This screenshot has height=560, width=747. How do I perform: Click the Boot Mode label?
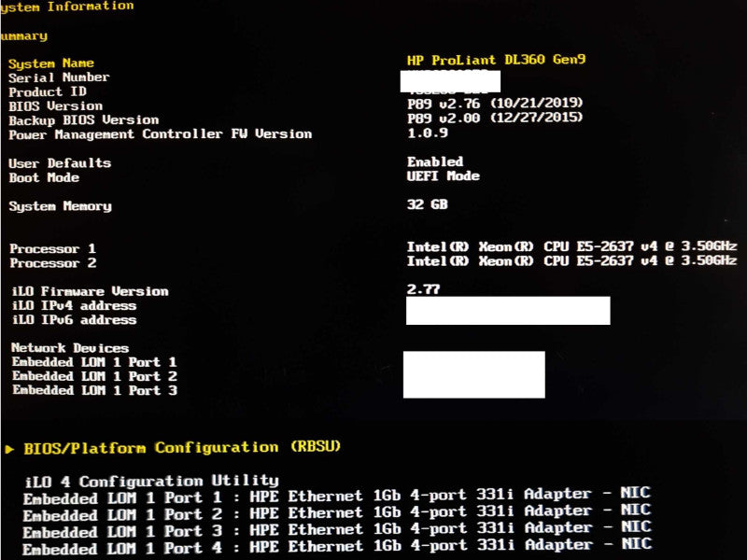44,177
